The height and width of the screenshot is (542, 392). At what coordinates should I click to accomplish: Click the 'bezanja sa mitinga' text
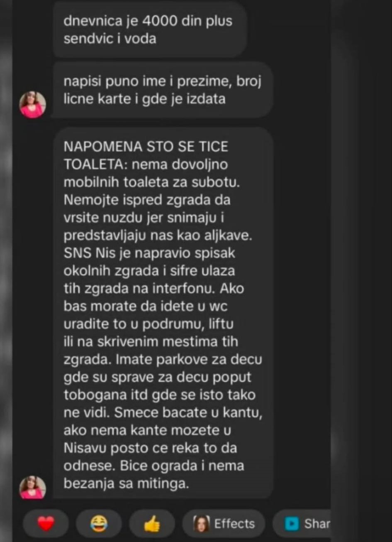pyautogui.click(x=126, y=483)
